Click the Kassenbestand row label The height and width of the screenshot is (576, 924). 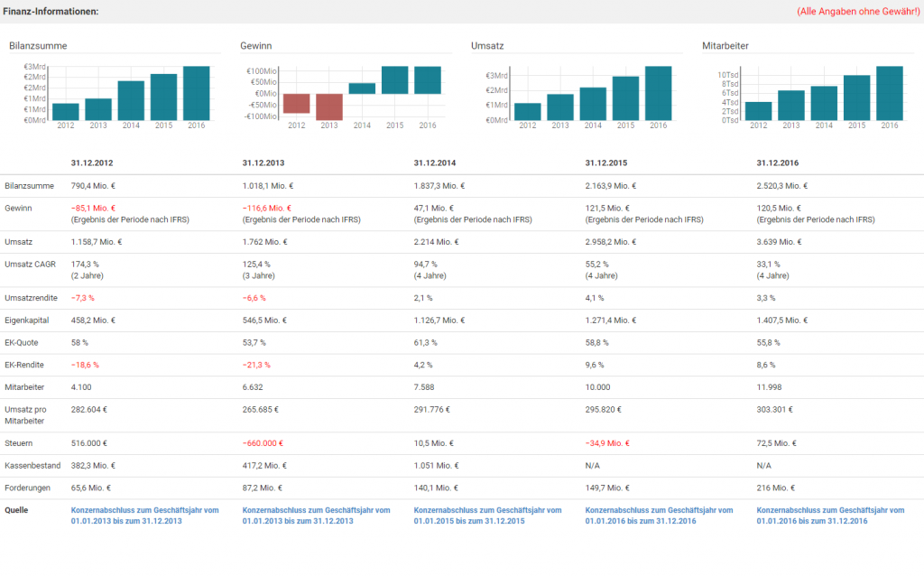pos(32,466)
